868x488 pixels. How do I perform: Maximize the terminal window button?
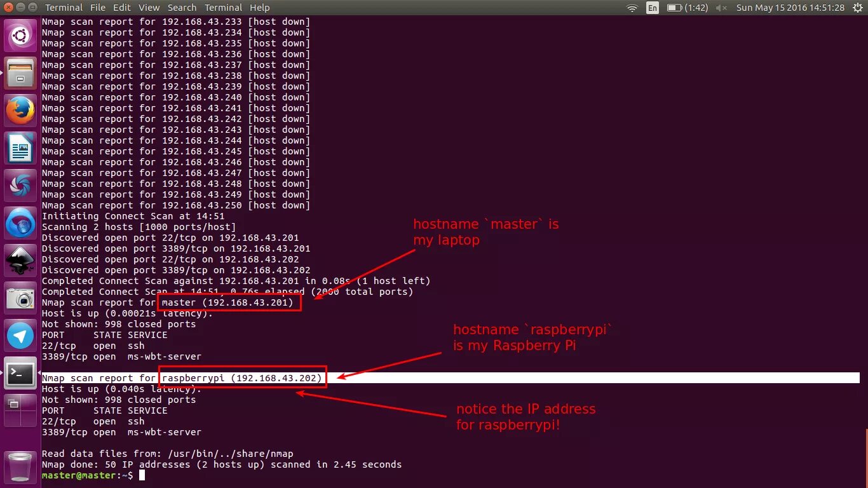click(x=32, y=8)
